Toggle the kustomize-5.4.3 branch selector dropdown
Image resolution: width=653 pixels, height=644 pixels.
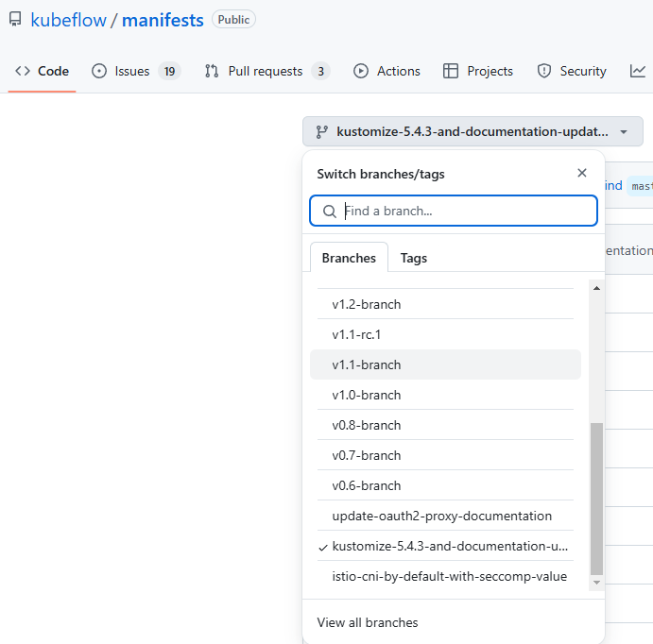[473, 131]
